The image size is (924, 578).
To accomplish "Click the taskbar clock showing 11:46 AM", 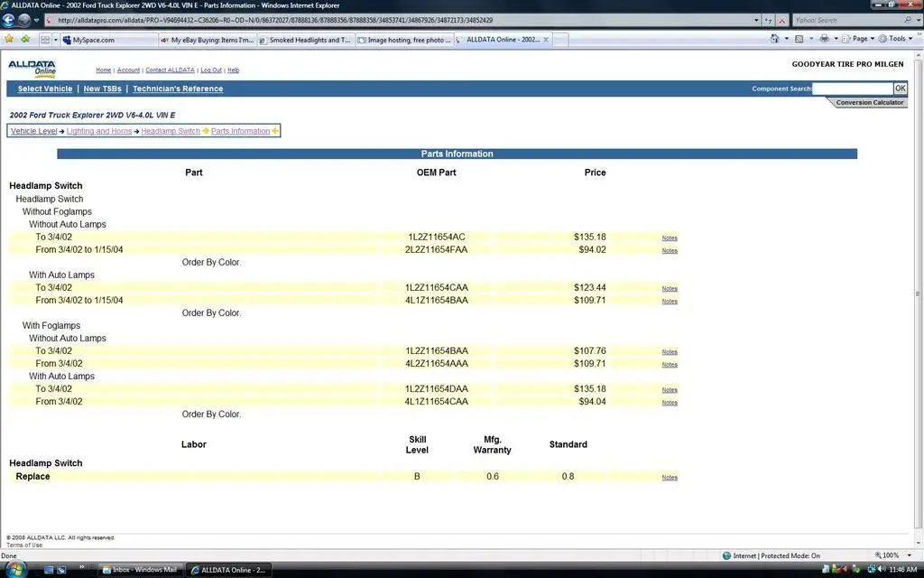I will [902, 570].
